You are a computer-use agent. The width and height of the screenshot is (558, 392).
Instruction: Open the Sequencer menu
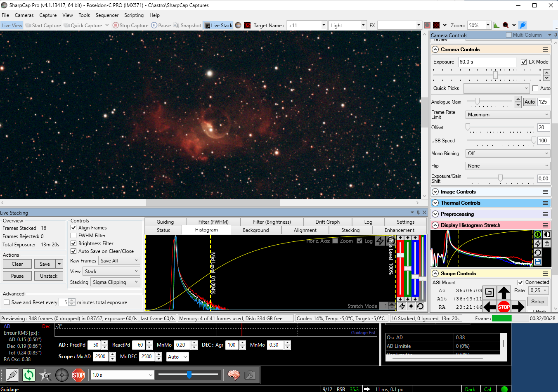click(107, 15)
